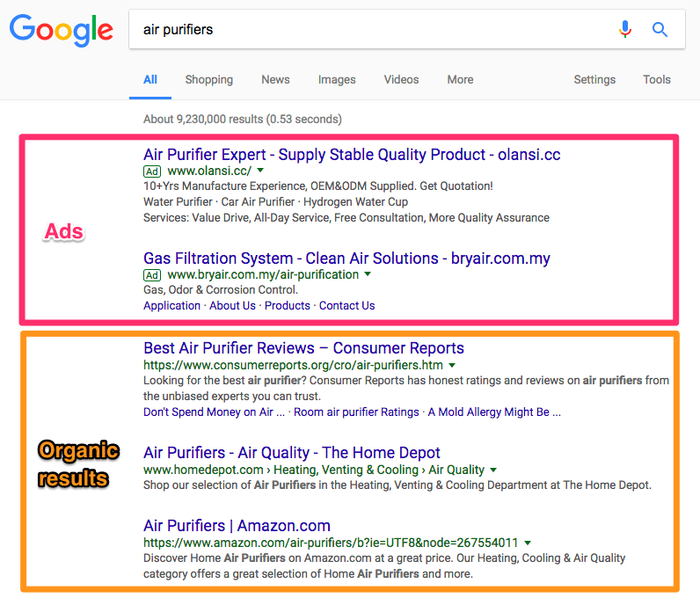Viewport: 700px width, 598px height.
Task: Click the Ad badge beside www.olansi.cc
Action: (152, 171)
